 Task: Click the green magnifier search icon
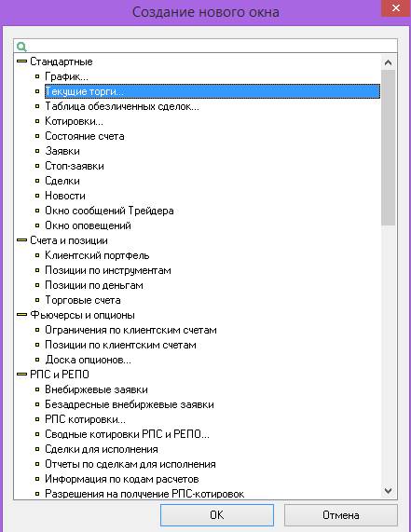(x=21, y=47)
